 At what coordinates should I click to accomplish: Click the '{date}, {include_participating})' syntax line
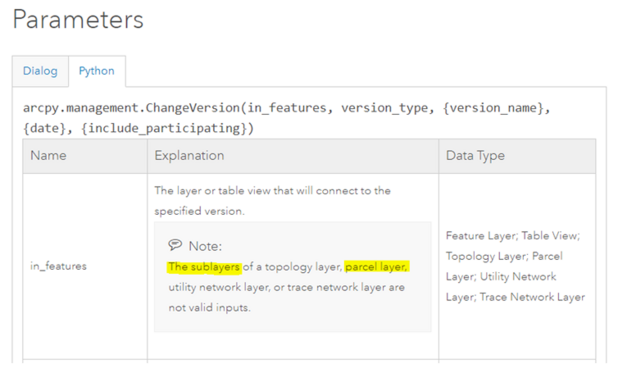(x=138, y=129)
